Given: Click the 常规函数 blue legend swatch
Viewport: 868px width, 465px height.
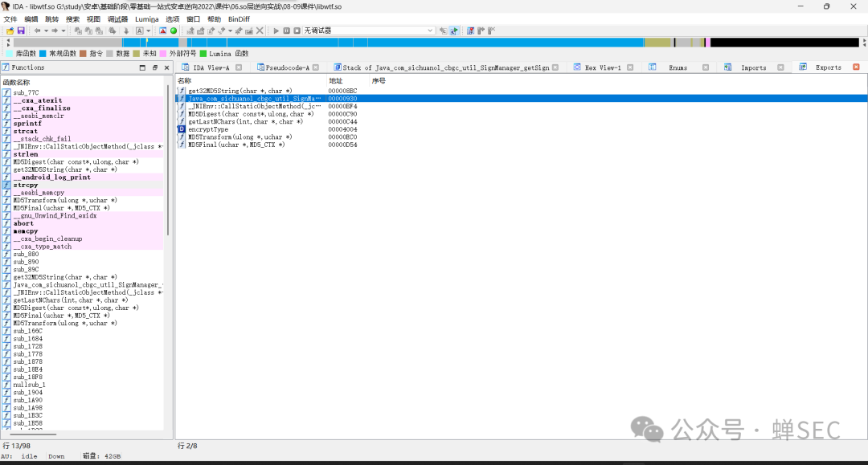Looking at the screenshot, I should pyautogui.click(x=43, y=54).
